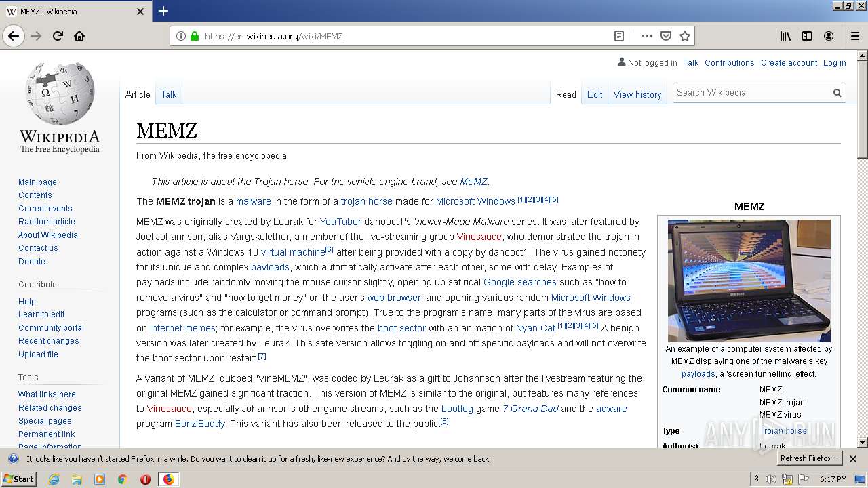Click What links here tool link
Image resolution: width=868 pixels, height=488 pixels.
(x=47, y=394)
